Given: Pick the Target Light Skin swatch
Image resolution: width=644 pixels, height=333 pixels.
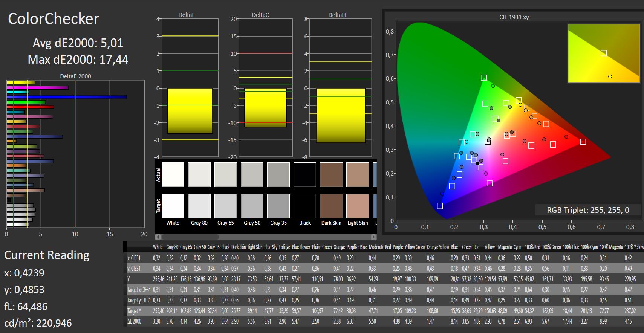Looking at the screenshot, I should 358,206.
